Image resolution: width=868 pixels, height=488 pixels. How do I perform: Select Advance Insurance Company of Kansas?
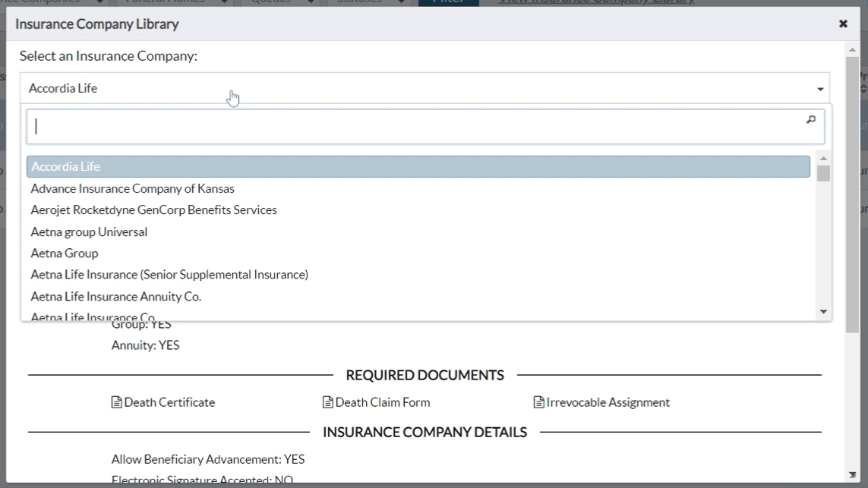pyautogui.click(x=131, y=188)
